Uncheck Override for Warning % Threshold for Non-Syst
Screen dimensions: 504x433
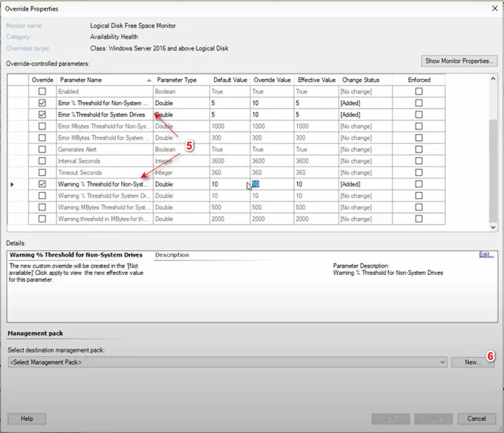[x=42, y=184]
